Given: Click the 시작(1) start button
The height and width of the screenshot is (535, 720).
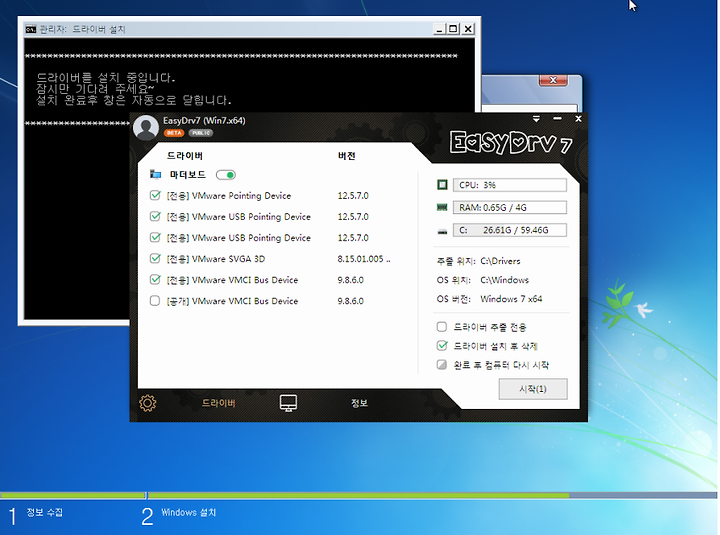Looking at the screenshot, I should (533, 389).
